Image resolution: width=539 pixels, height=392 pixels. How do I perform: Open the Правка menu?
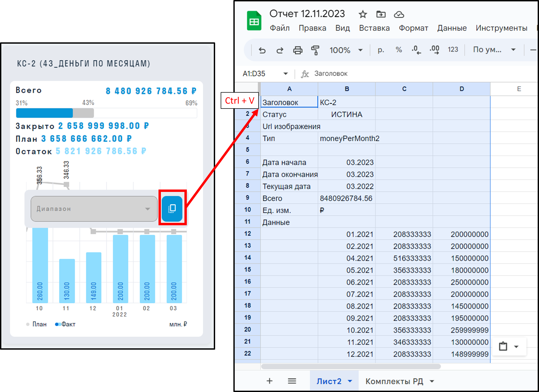pos(312,28)
